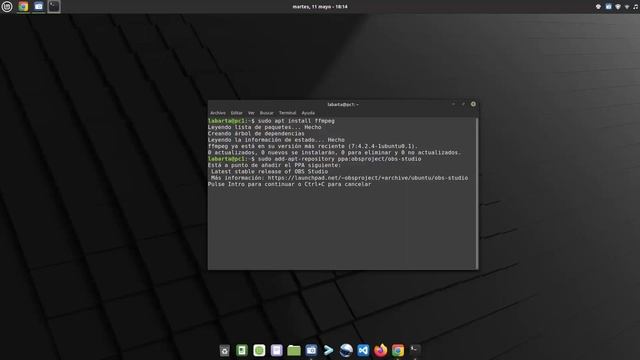Viewport: 640px width, 360px height.
Task: Open the gray trash icon in the dock
Action: [224, 351]
